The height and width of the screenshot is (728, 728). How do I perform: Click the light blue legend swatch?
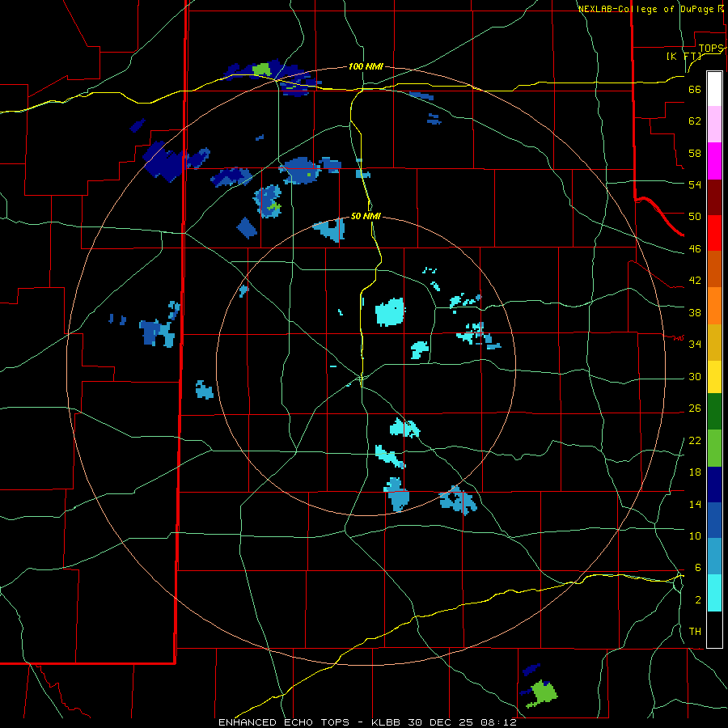714,557
